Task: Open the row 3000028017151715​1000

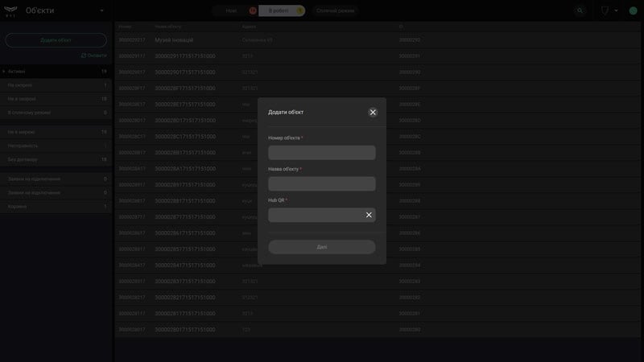Action: pyautogui.click(x=378, y=330)
